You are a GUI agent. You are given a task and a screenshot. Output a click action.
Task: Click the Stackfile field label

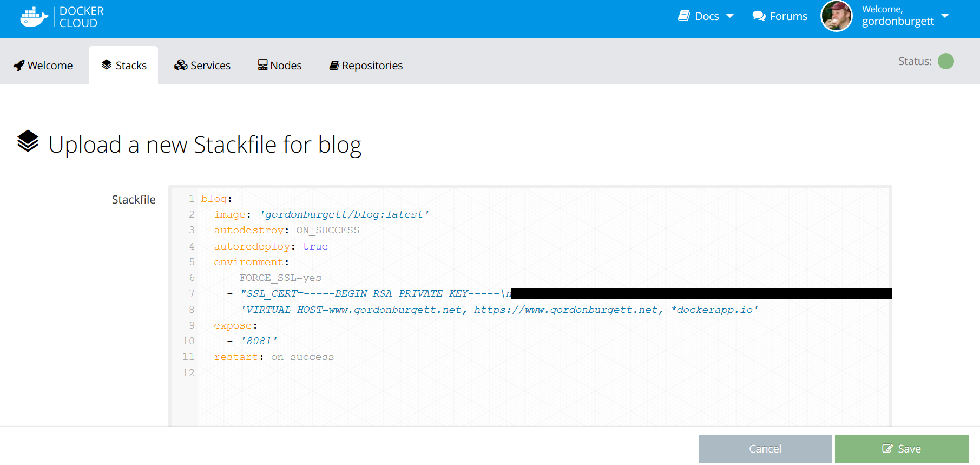134,199
